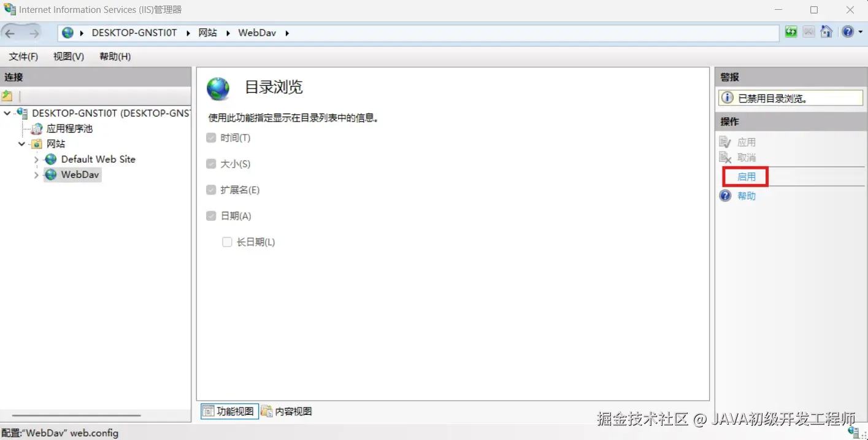Expand the Default Web Site tree node
The image size is (868, 440).
coord(37,159)
